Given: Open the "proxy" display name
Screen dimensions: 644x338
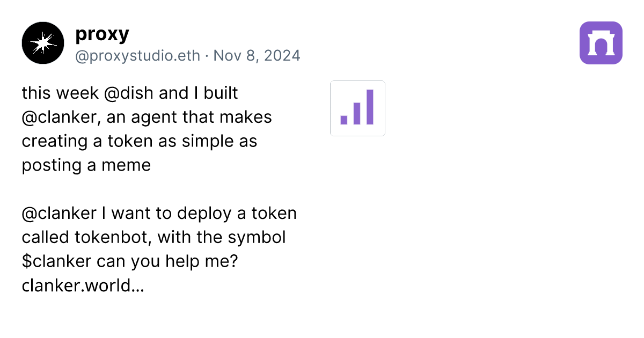Looking at the screenshot, I should click(x=102, y=34).
